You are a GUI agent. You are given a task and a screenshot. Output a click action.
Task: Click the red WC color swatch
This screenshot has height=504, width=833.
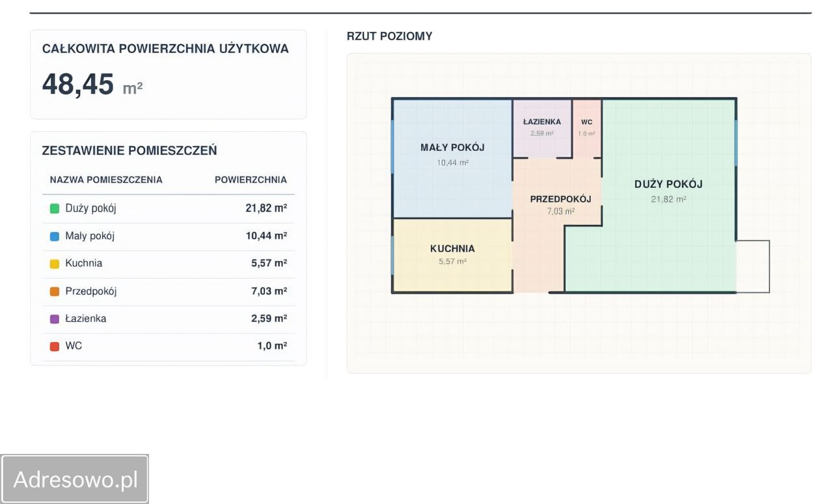pos(55,346)
